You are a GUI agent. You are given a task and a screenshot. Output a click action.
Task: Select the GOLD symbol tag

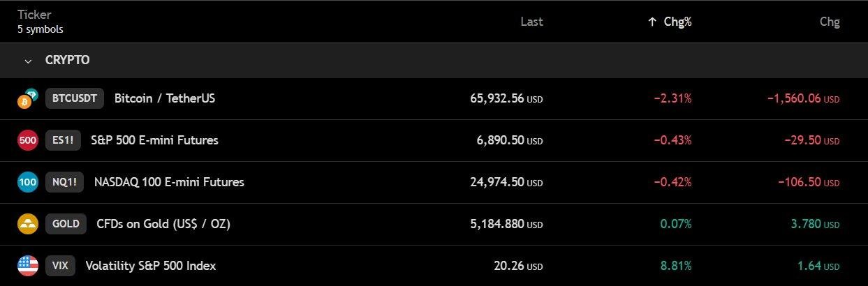(x=66, y=224)
